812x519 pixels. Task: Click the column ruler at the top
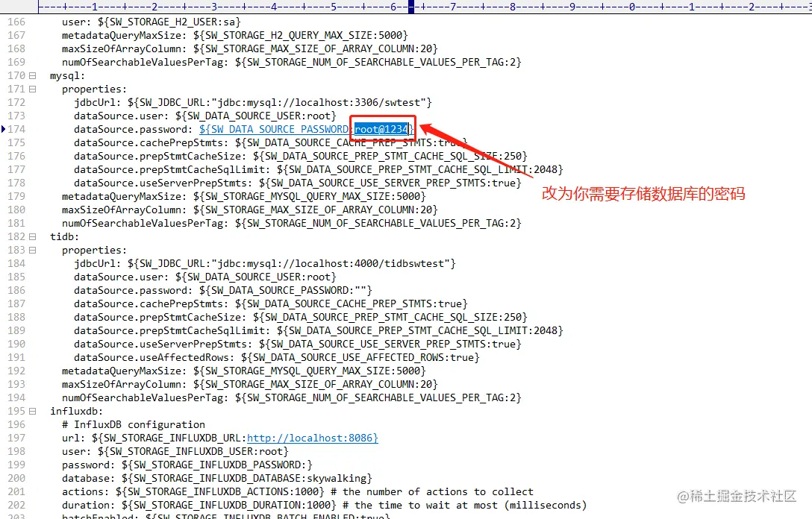pos(425,7)
